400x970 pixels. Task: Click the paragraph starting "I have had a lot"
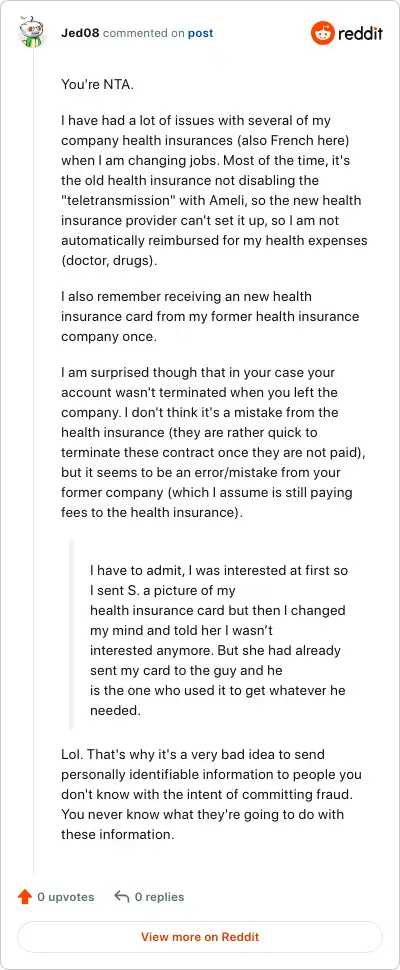[214, 190]
